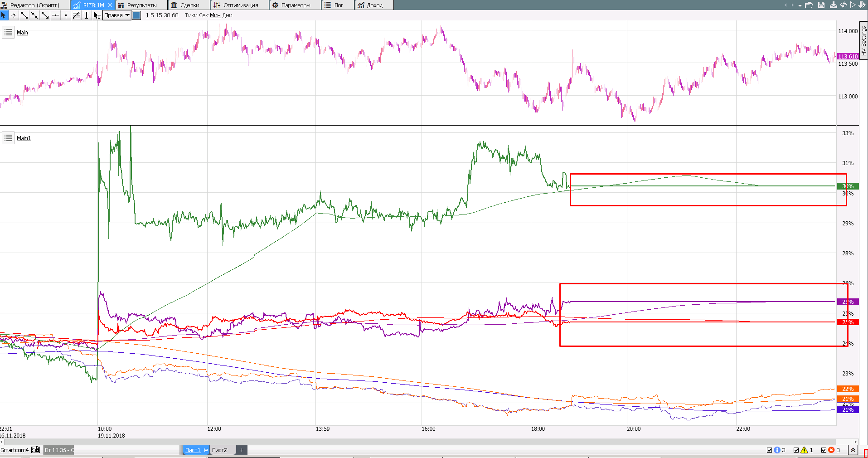Set interval to 1
Screen dimensions: 868x458
(147, 15)
